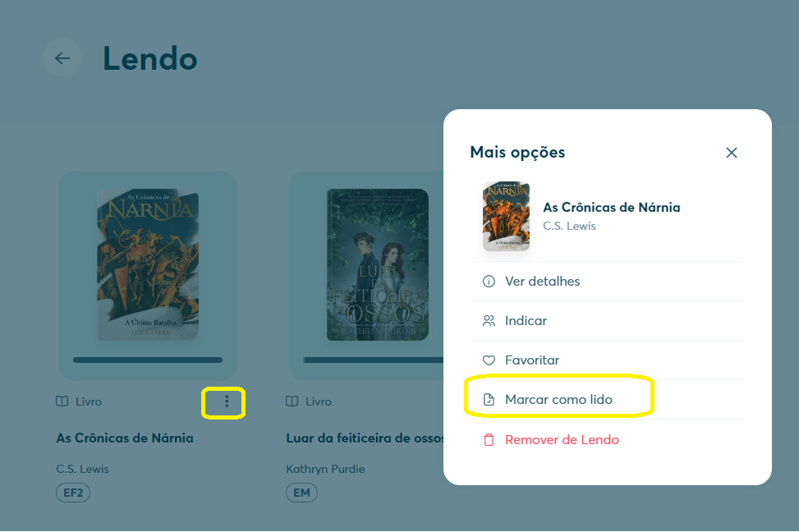799x532 pixels.
Task: Select Ver detalhes option
Action: pyautogui.click(x=608, y=282)
